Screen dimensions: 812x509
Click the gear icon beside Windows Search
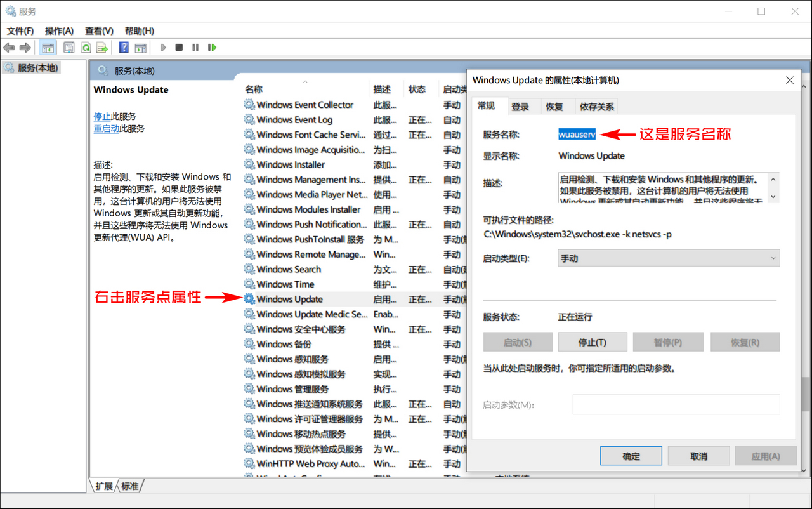coord(249,269)
